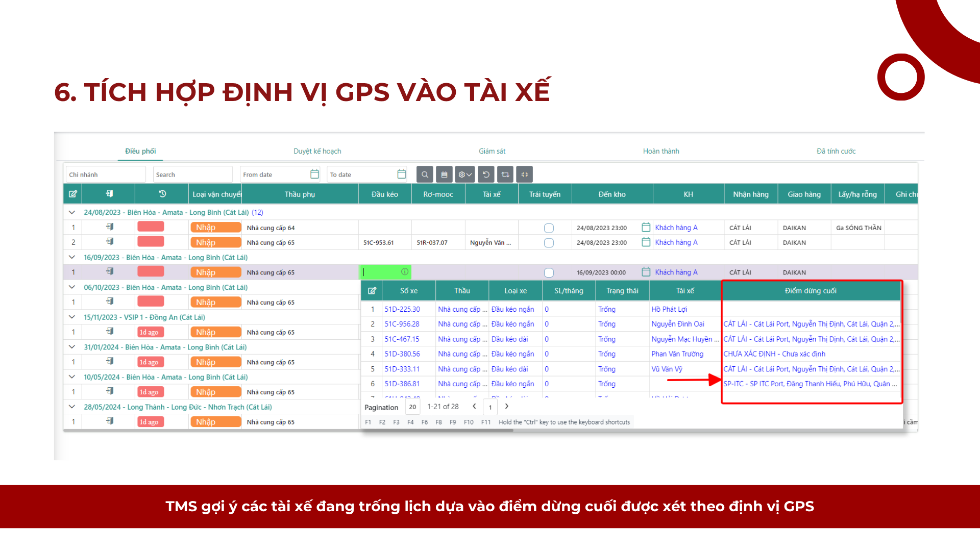Click CHƯA XÁC ĐỊNH last stop text
Viewport: 980px width, 551px height.
point(774,354)
